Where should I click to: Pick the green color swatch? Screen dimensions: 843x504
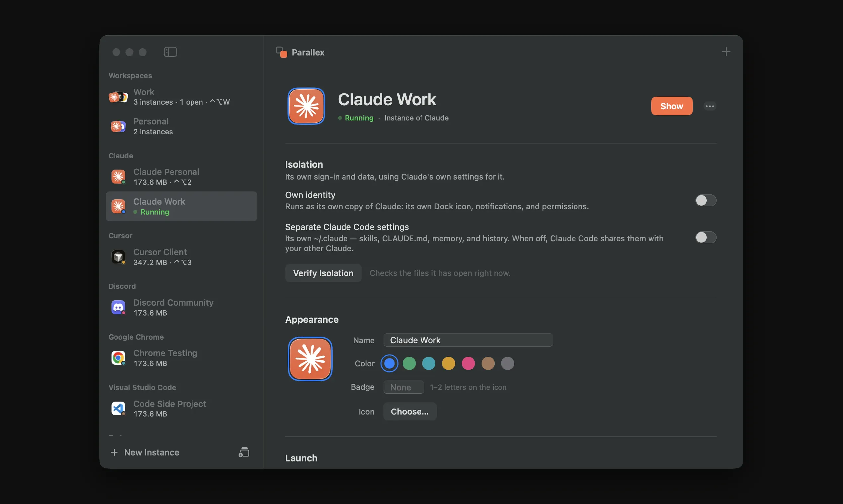pos(409,363)
